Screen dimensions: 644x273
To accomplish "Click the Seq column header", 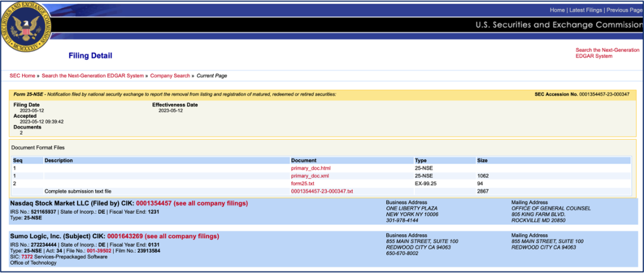I will tap(17, 160).
